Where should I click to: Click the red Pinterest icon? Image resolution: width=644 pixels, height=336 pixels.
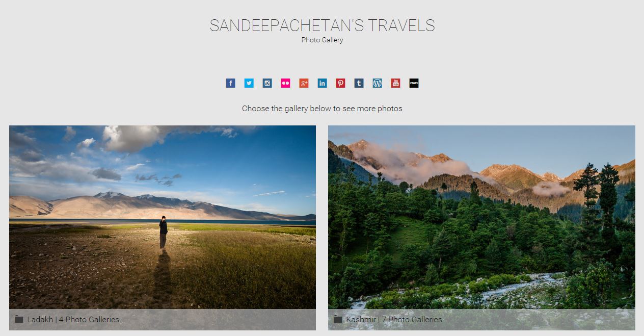[340, 83]
